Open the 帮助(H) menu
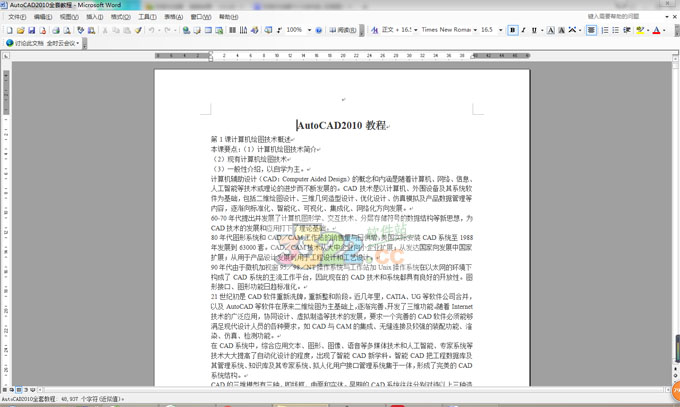 click(x=228, y=17)
